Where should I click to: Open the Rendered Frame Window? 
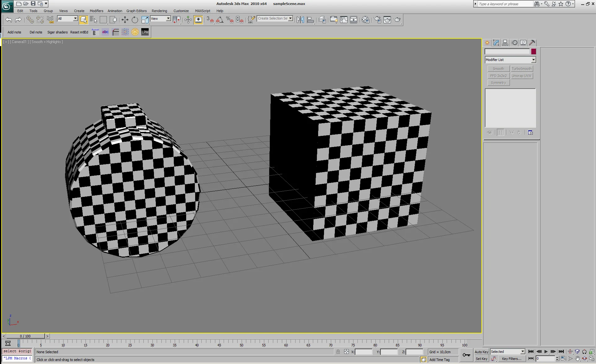(x=387, y=20)
